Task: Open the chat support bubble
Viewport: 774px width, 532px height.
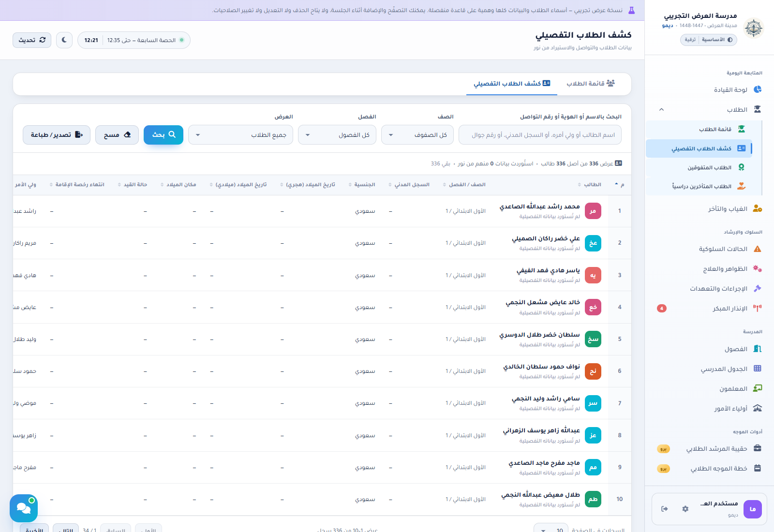Action: coord(24,508)
